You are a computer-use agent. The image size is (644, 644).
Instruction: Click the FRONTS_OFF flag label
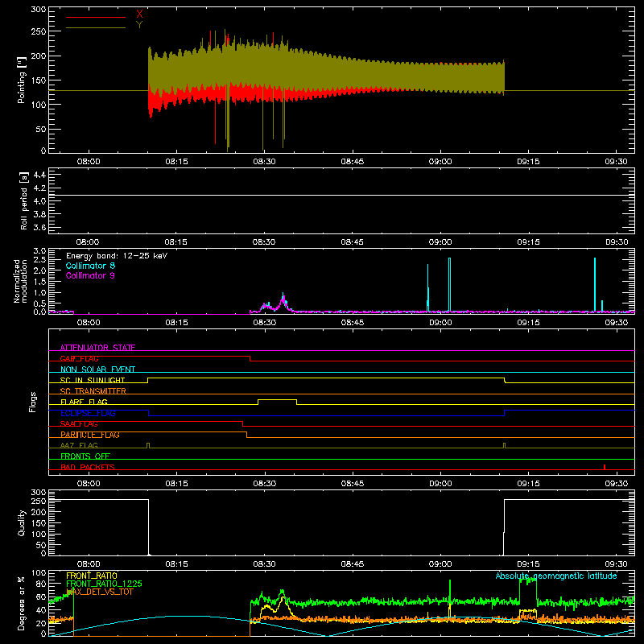pyautogui.click(x=85, y=456)
